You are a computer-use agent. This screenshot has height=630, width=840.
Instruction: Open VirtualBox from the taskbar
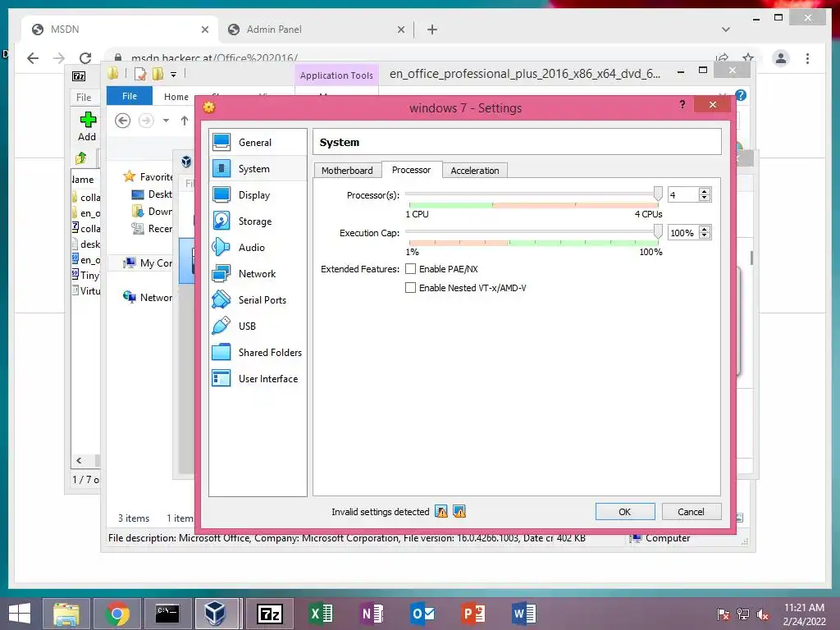216,614
